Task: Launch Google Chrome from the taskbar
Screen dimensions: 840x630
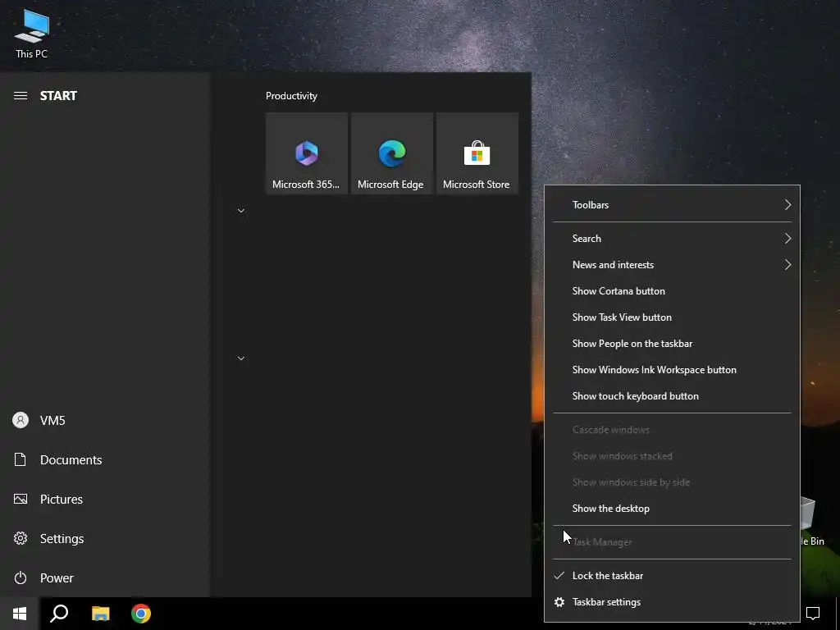Action: (x=141, y=614)
